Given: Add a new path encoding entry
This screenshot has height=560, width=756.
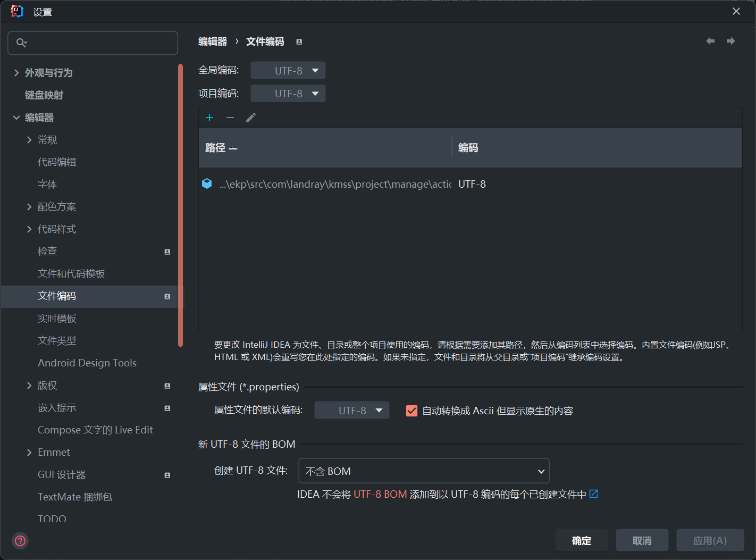Looking at the screenshot, I should coord(209,118).
